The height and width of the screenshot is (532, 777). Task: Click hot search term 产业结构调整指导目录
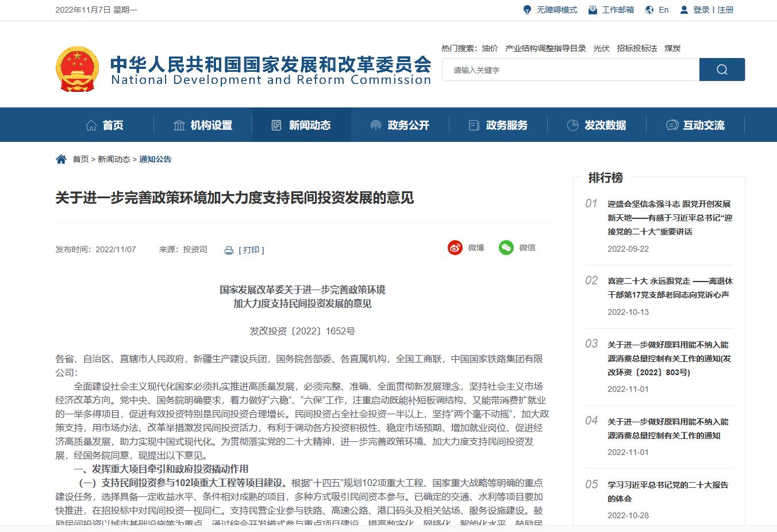[545, 48]
